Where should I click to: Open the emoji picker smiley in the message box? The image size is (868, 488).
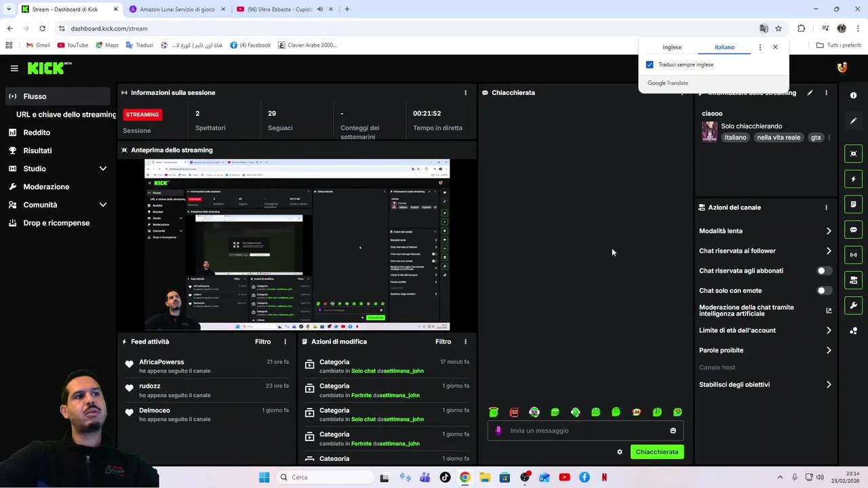pos(673,430)
